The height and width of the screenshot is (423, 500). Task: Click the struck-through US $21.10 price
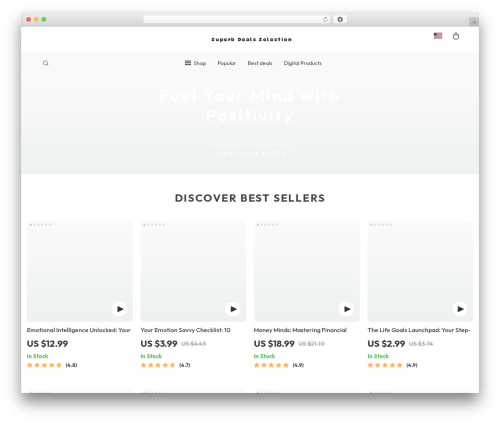[311, 344]
